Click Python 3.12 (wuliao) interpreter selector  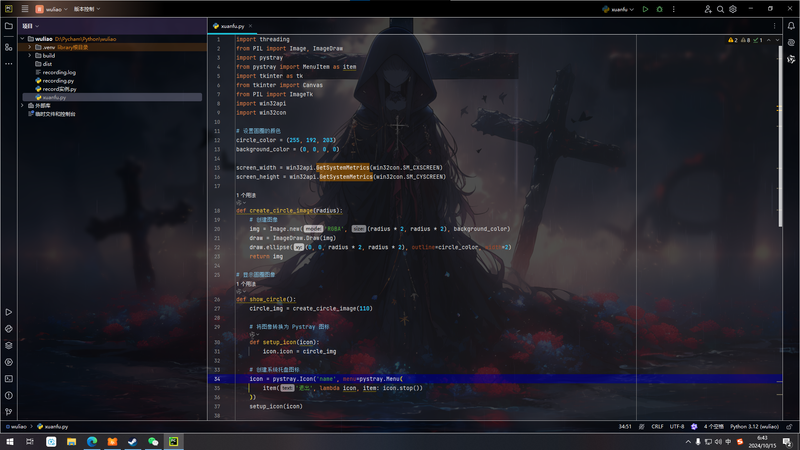pos(755,427)
